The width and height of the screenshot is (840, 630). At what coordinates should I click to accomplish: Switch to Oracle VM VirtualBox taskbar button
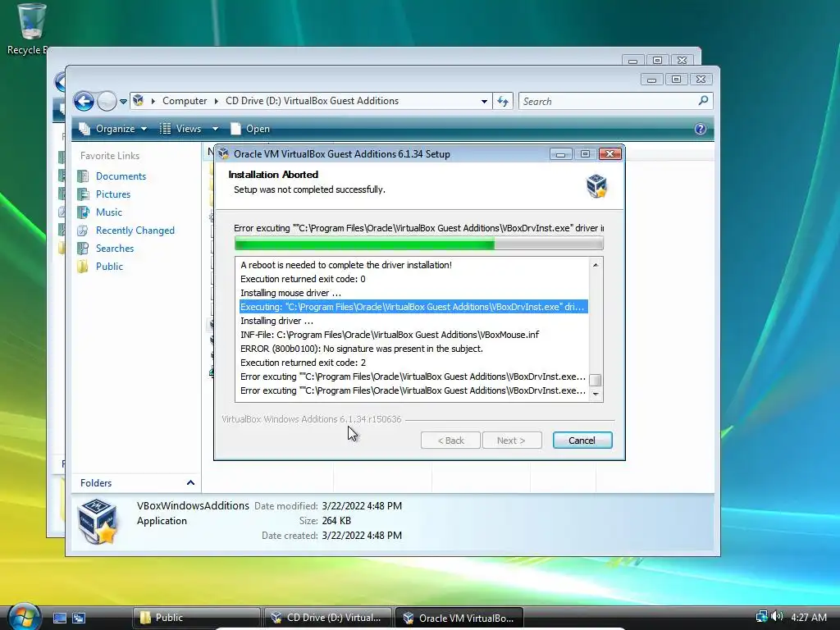tap(459, 618)
